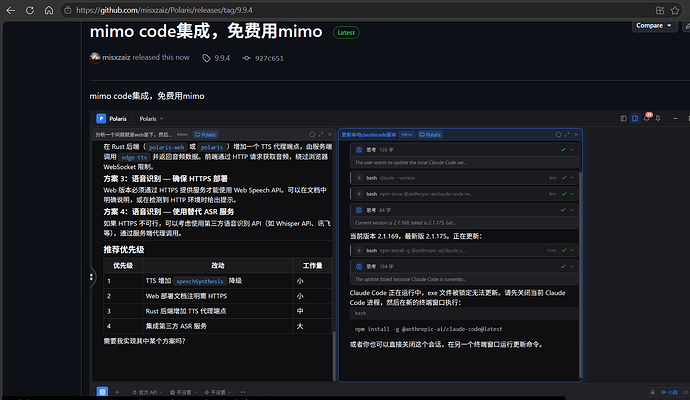690x400 pixels.
Task: Open the Polaris workspace dropdown in header
Action: 151,119
